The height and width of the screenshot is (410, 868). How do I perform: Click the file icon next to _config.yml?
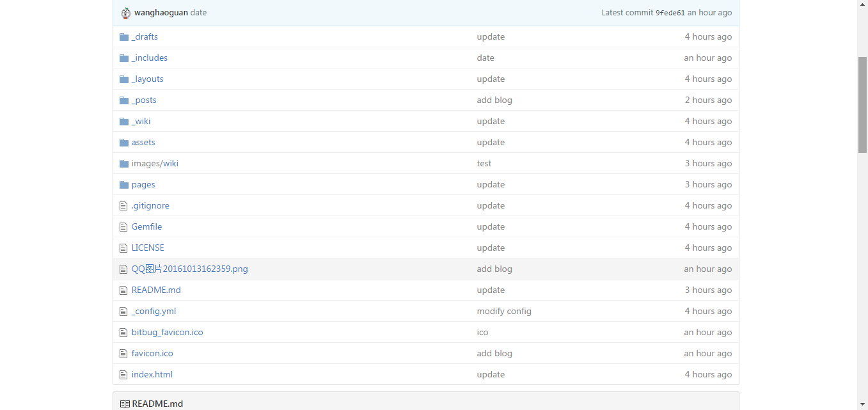pos(123,311)
